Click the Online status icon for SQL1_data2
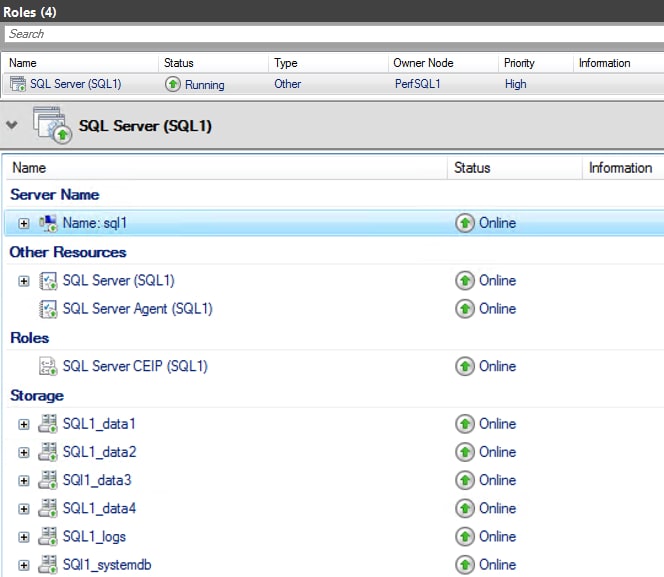 465,452
